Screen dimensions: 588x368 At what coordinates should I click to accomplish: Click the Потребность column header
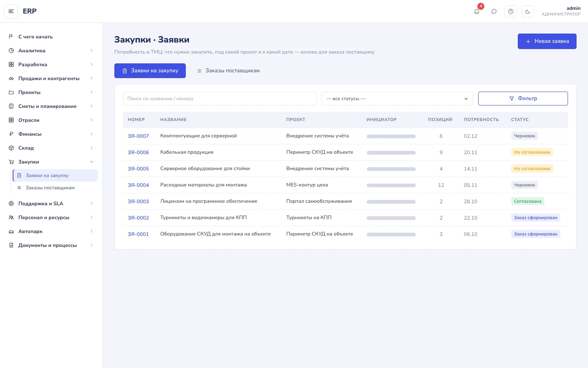tap(481, 120)
